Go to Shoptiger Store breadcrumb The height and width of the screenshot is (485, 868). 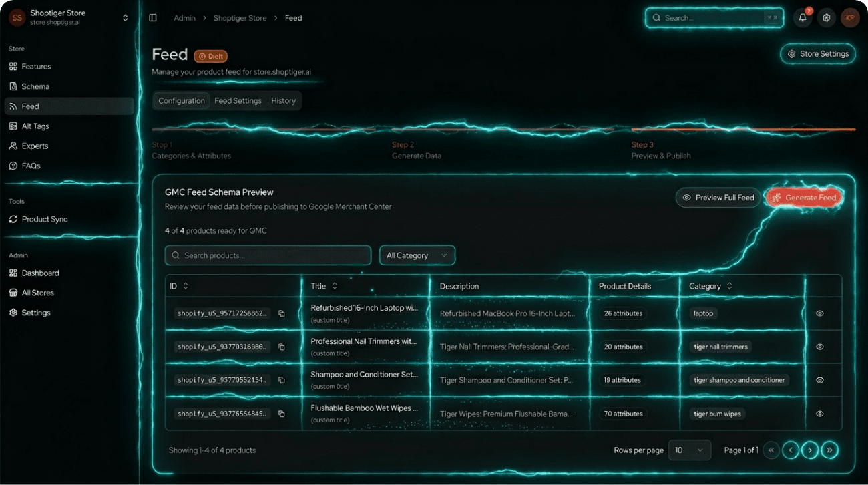[x=240, y=18]
